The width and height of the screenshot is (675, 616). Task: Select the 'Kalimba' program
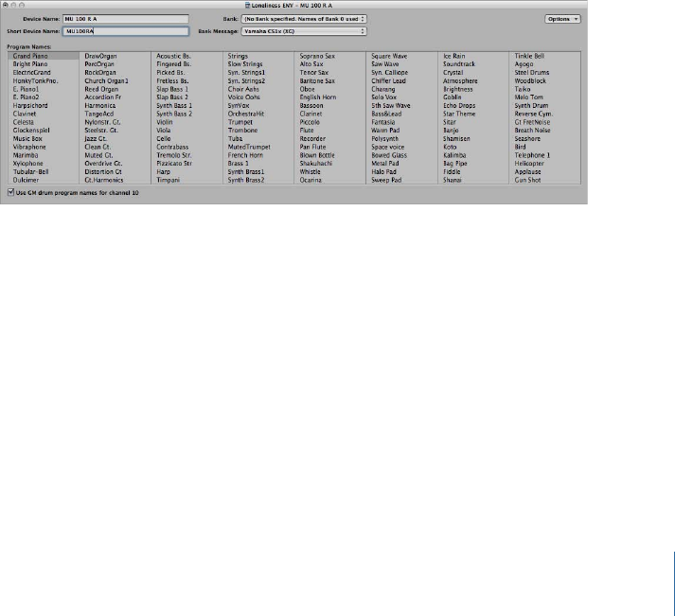tap(454, 155)
